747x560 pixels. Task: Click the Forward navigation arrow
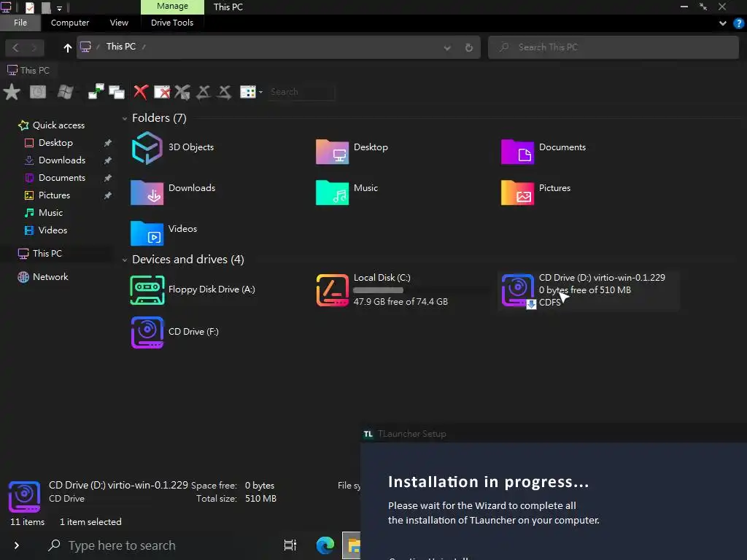click(34, 47)
